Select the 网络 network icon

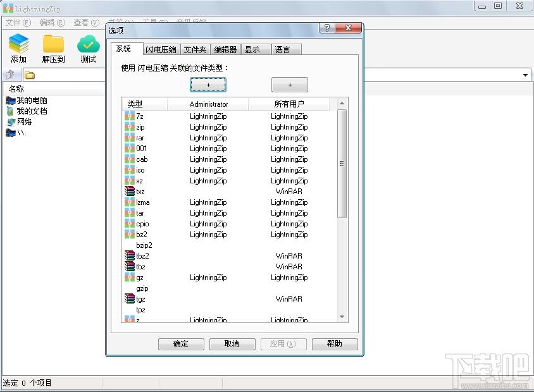tap(11, 122)
